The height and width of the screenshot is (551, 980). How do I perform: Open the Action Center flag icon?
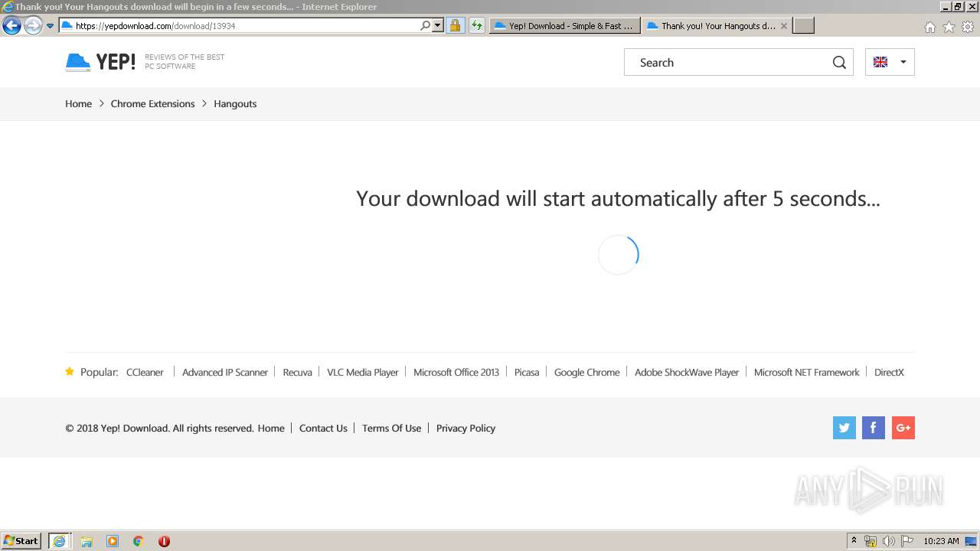tap(907, 541)
